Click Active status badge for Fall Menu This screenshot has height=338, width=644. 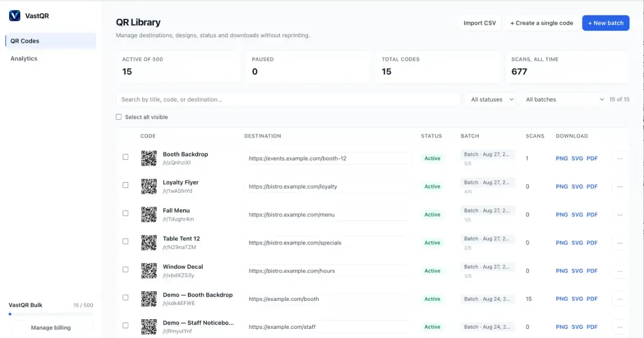[432, 214]
